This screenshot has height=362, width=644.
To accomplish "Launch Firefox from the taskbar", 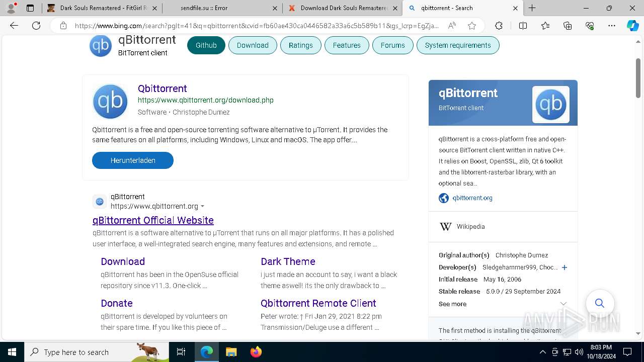I will tap(256, 352).
